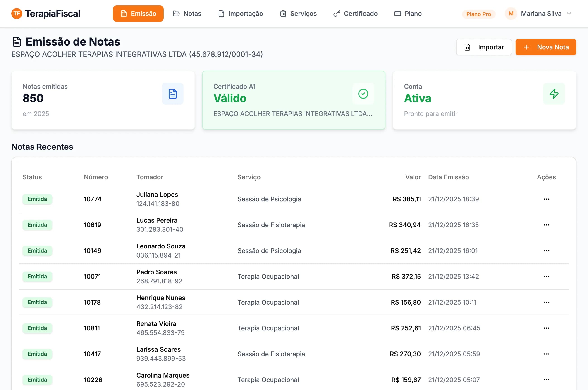Open the three-dot menu for Lucas Pereira
Viewport: 588px width, 390px height.
pos(546,225)
